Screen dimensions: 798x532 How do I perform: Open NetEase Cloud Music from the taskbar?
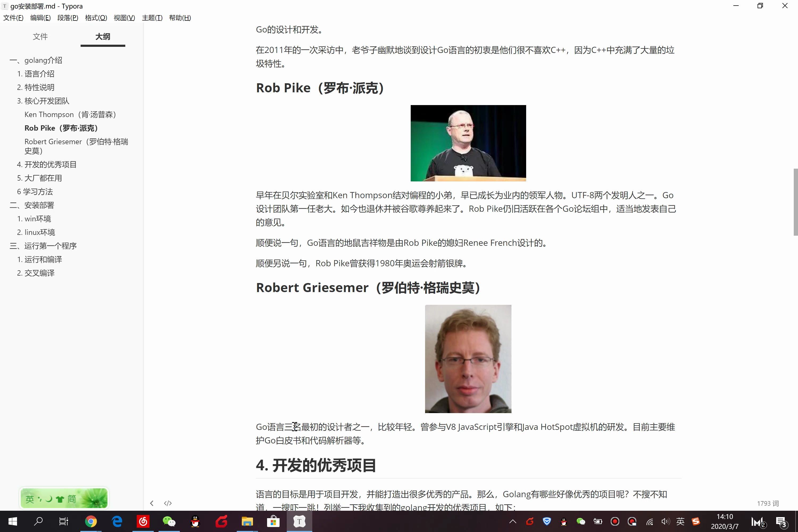(143, 521)
